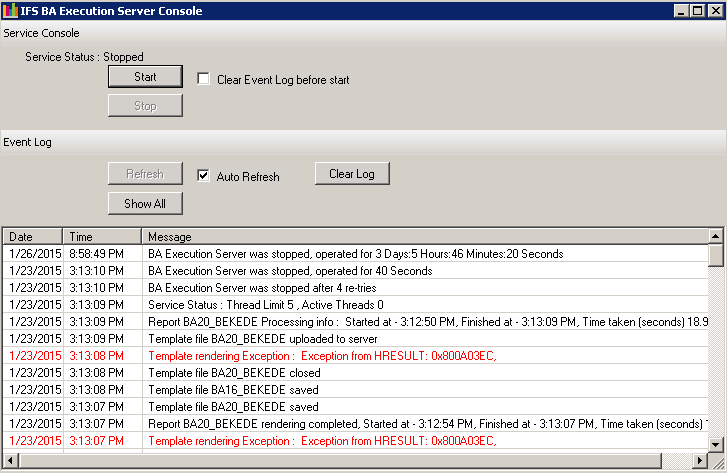Select the 3:13:07 PM red exception message
Screen dimensions: 727x473
coord(322,441)
